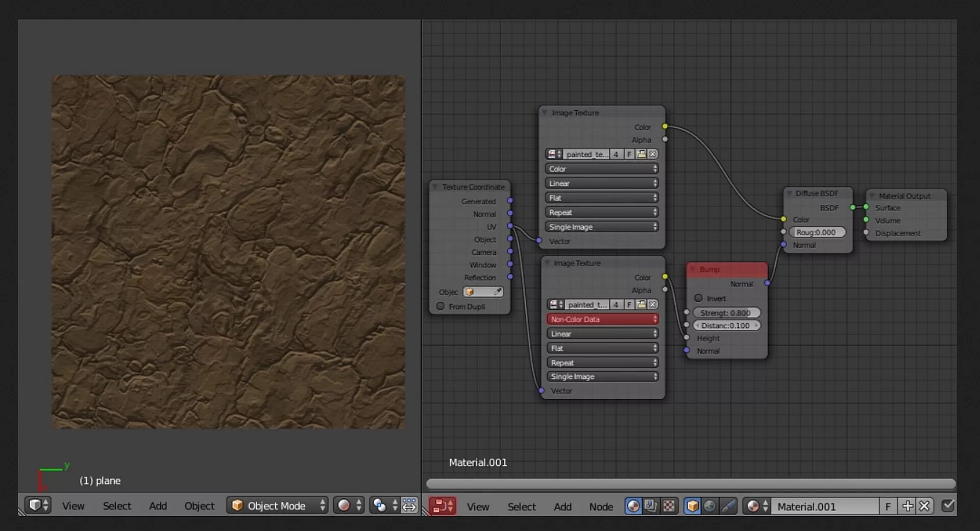980x531 pixels.
Task: Select the world shader type globe icon
Action: (709, 506)
